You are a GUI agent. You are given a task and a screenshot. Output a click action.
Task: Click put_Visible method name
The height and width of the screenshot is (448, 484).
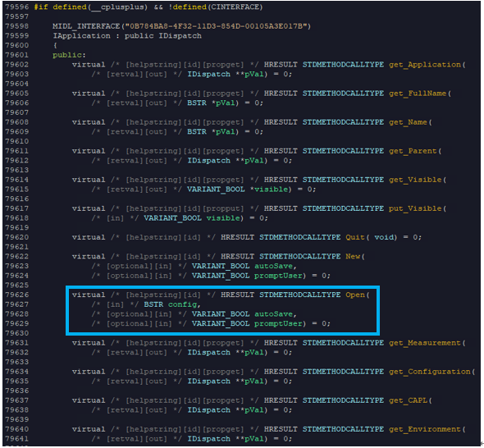pos(415,208)
